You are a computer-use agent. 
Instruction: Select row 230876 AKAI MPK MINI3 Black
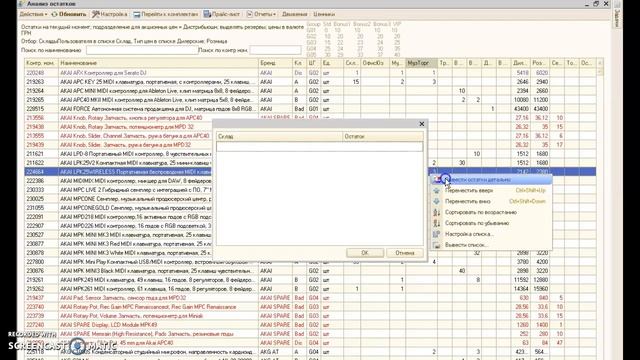(x=310, y=271)
